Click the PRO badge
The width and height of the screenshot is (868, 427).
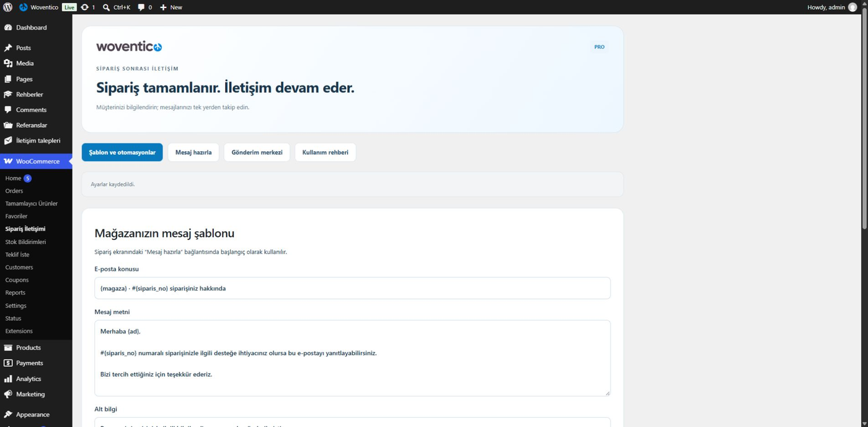tap(599, 47)
